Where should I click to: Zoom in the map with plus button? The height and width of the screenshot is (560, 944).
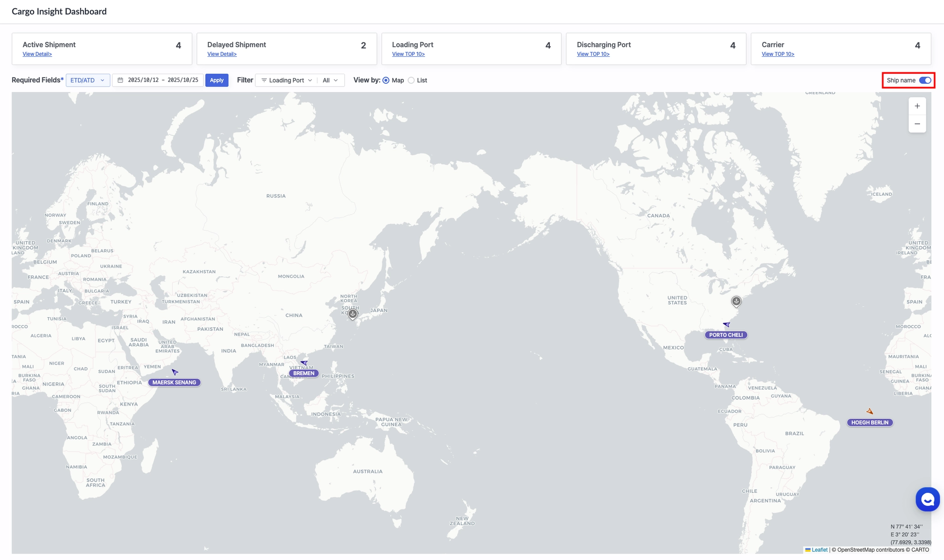(917, 106)
